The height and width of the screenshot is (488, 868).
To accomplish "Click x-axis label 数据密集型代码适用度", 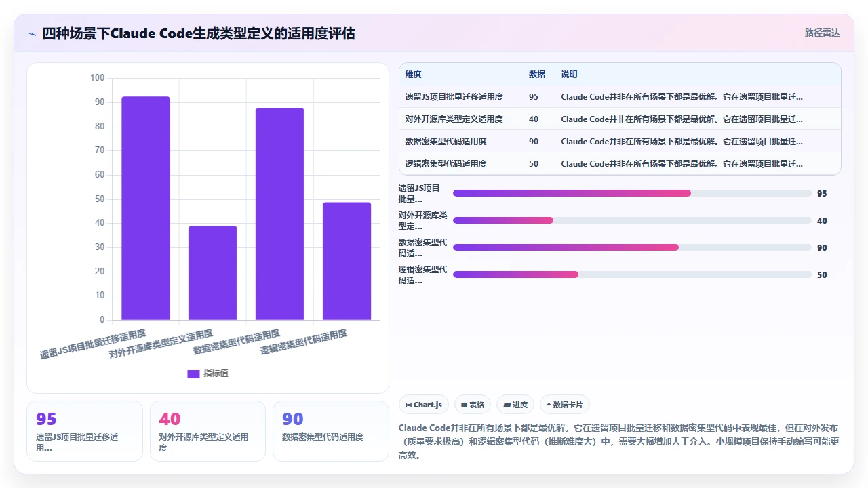I will pos(236,342).
